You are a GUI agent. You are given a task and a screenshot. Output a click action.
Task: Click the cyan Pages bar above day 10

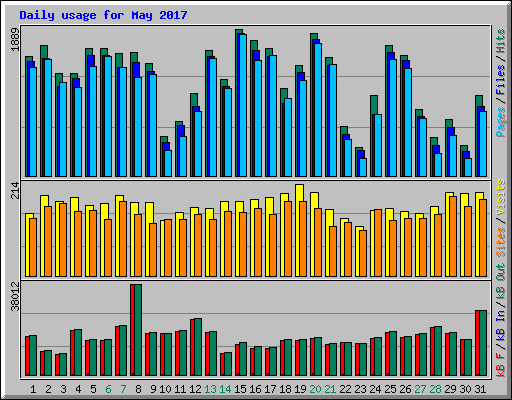pos(168,163)
